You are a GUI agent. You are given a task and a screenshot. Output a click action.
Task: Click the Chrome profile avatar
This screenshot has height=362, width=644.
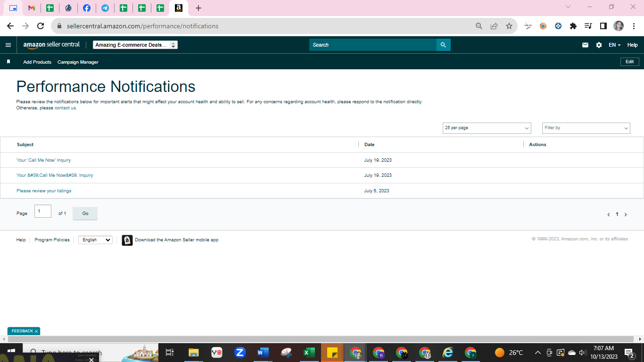619,26
